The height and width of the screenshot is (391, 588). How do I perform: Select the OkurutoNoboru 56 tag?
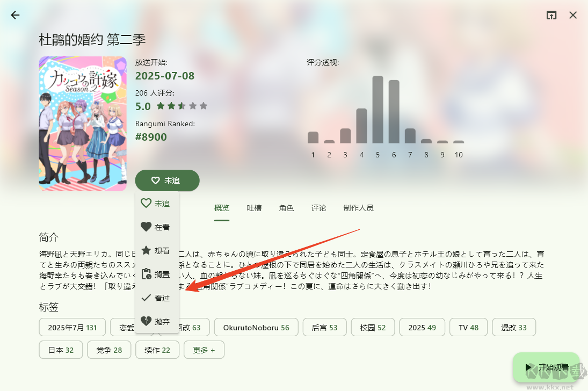click(x=256, y=327)
